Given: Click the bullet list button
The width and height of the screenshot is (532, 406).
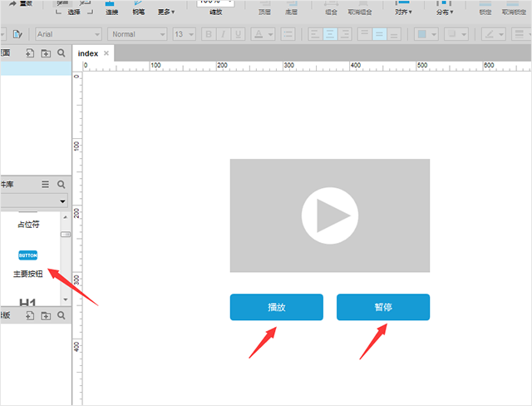Looking at the screenshot, I should [x=288, y=34].
